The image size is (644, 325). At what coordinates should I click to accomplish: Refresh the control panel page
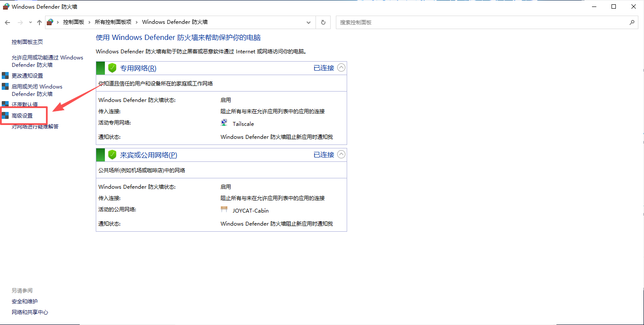323,22
